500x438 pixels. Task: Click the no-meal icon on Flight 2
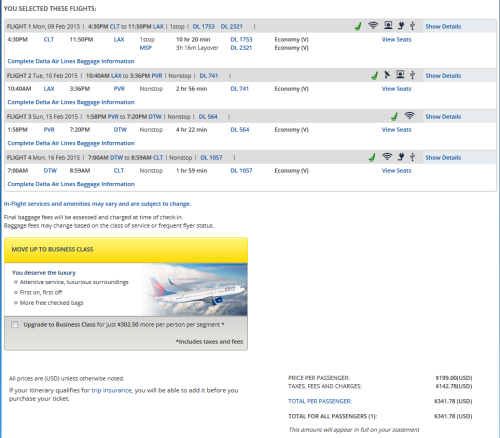click(387, 74)
